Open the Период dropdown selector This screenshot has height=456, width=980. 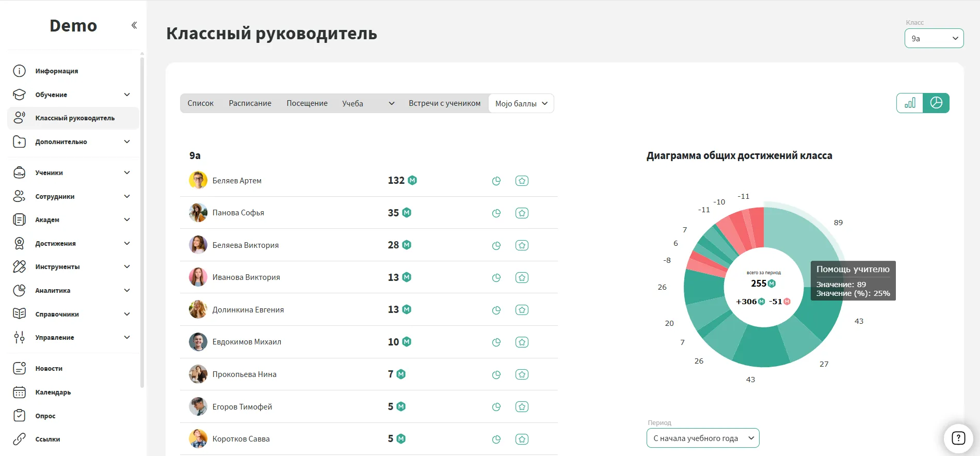[702, 438]
